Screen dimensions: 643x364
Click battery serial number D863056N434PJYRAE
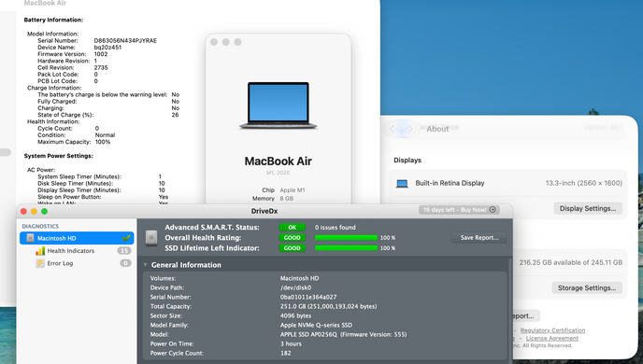(x=125, y=40)
